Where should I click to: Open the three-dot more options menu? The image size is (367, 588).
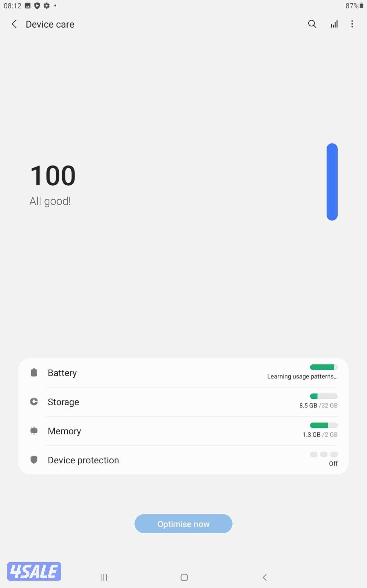(352, 24)
